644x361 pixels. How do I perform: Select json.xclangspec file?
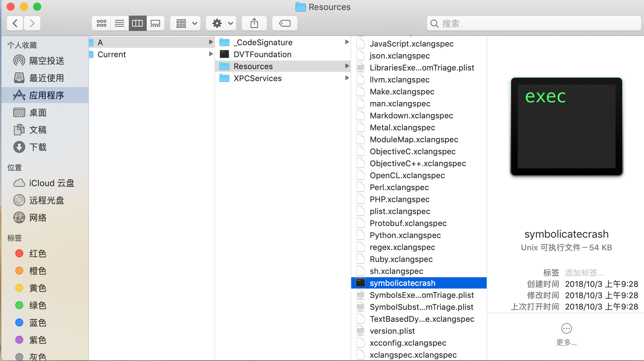coord(419,56)
